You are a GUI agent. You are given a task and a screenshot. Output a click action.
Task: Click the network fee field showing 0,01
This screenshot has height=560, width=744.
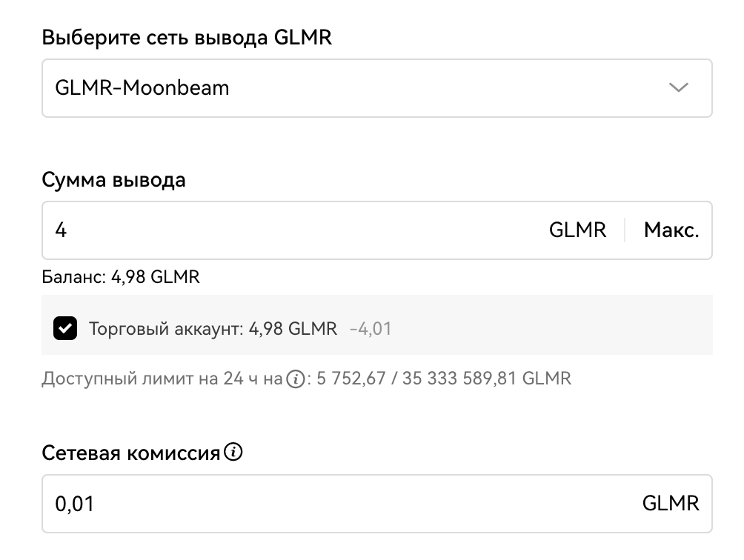click(377, 504)
